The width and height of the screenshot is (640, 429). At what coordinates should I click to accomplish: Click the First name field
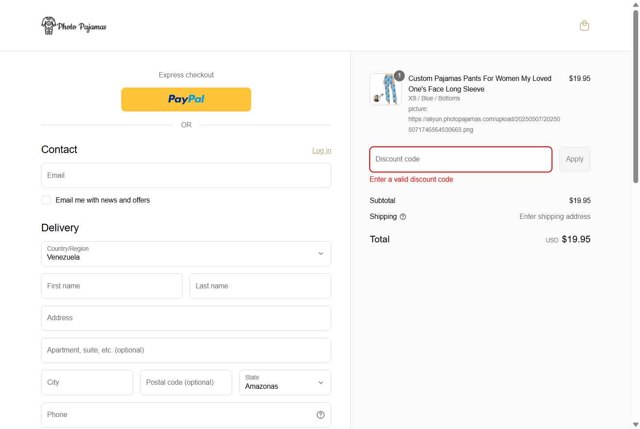coord(112,286)
